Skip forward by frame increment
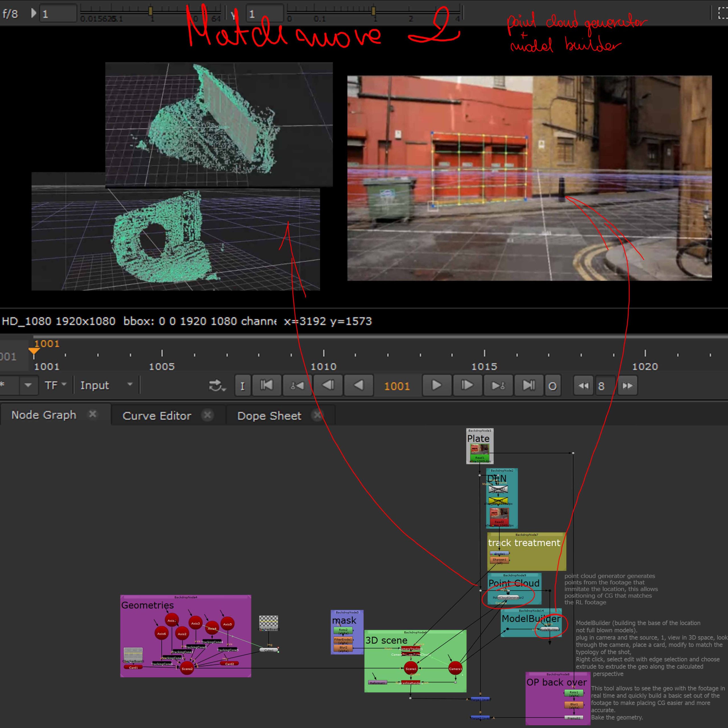The image size is (728, 728). click(627, 386)
